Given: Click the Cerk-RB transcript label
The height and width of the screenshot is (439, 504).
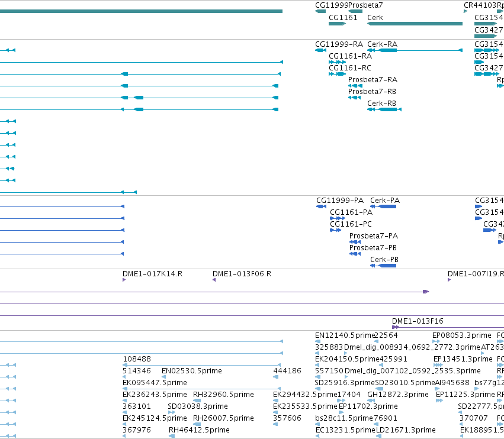Looking at the screenshot, I should tap(381, 104).
